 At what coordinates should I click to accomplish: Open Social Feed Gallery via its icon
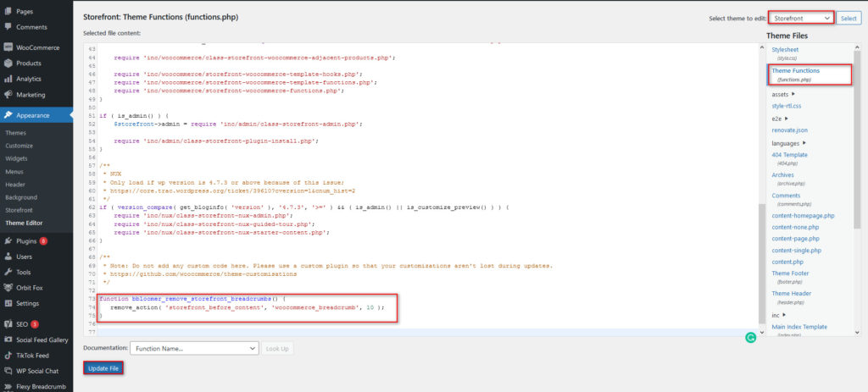tap(8, 340)
